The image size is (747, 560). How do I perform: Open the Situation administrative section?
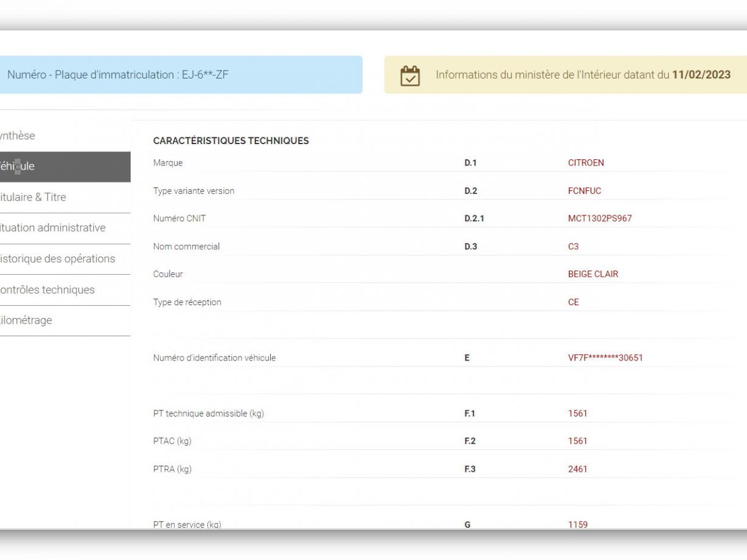click(x=54, y=228)
